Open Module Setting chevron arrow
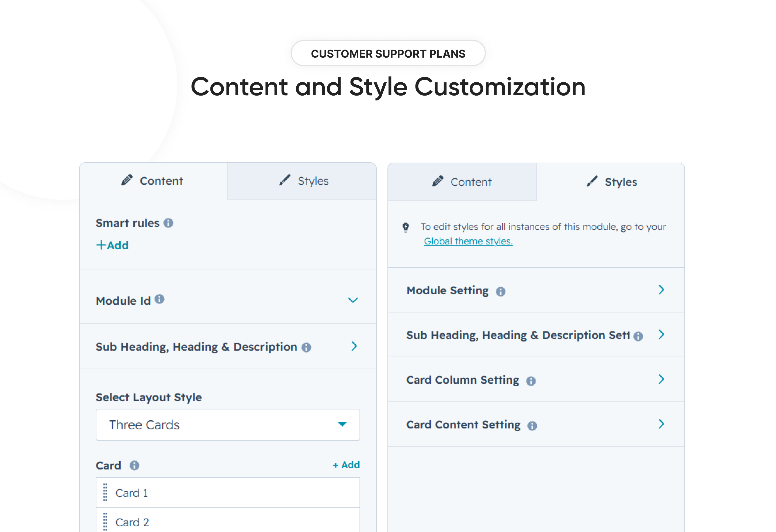This screenshot has width=776, height=532. (661, 289)
